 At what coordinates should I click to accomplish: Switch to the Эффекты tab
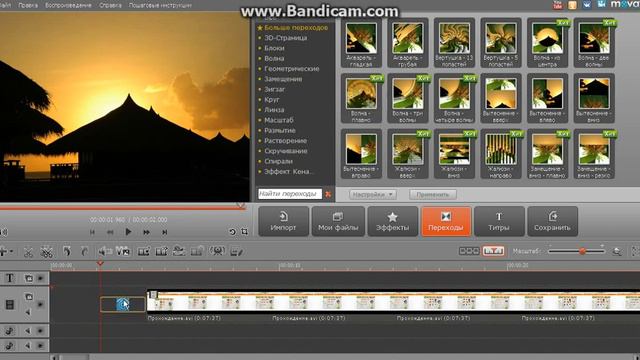(x=393, y=222)
